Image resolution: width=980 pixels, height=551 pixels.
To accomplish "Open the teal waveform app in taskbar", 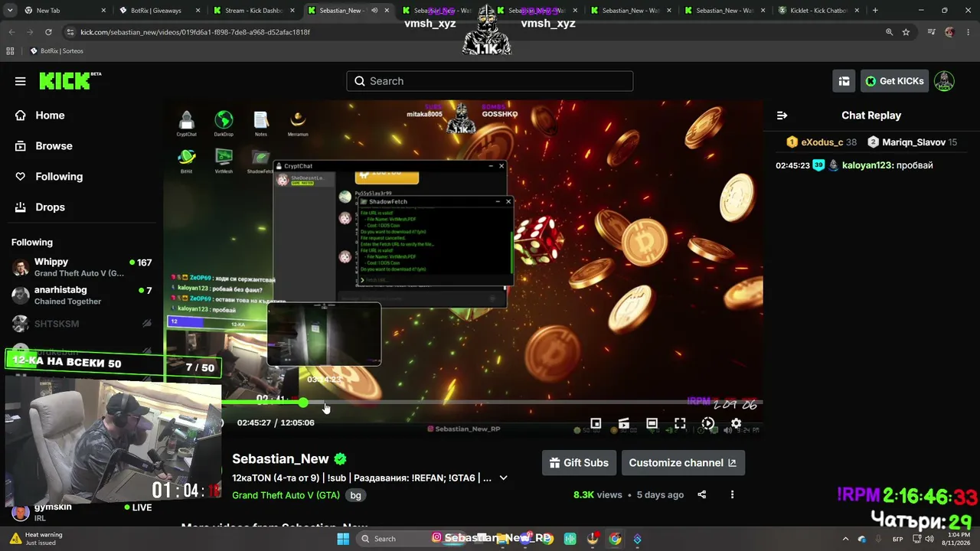I will pos(570,539).
